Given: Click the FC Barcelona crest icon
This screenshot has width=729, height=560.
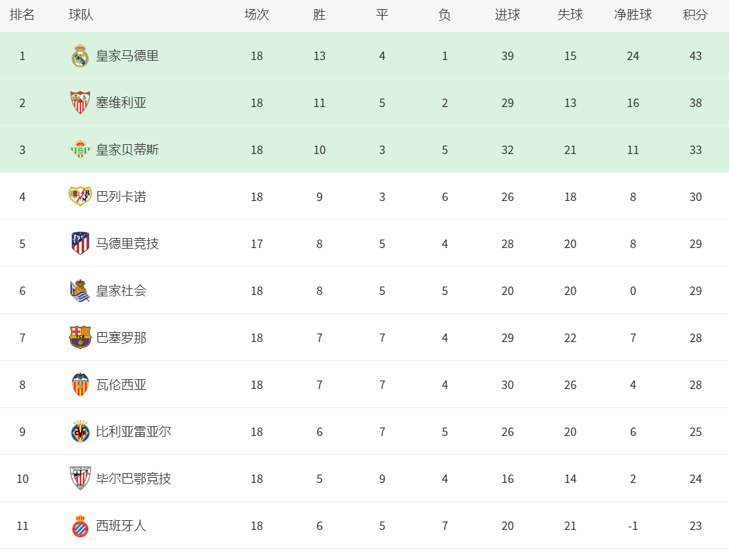Looking at the screenshot, I should pos(80,337).
